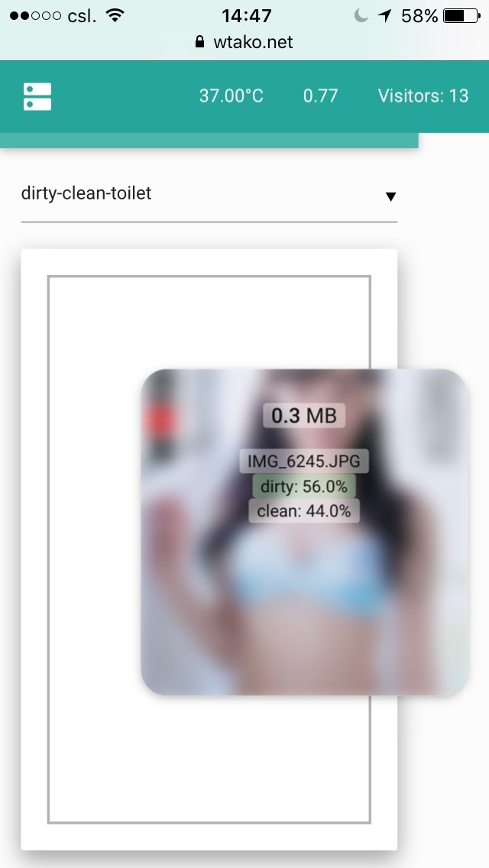Tap the Do Not Disturb moon icon
The image size is (489, 868).
point(361,16)
